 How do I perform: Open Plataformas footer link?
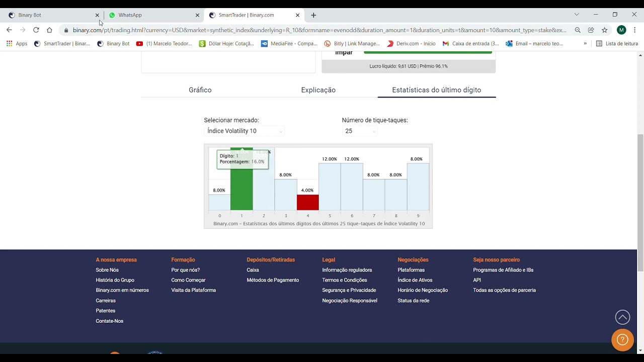click(411, 270)
